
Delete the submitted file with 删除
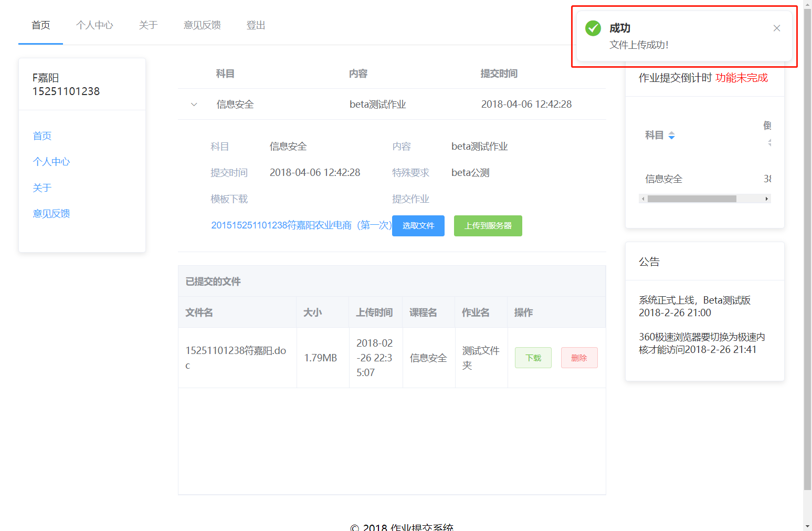pyautogui.click(x=579, y=358)
